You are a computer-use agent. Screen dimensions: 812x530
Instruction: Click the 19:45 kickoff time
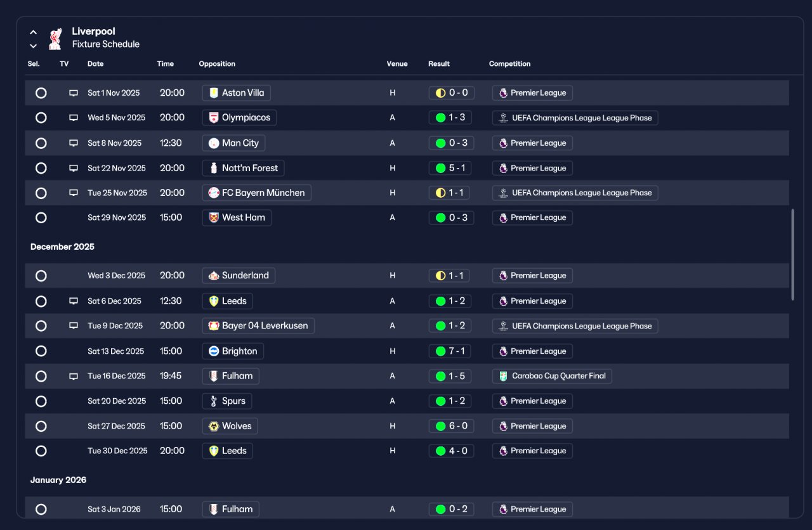coord(171,376)
